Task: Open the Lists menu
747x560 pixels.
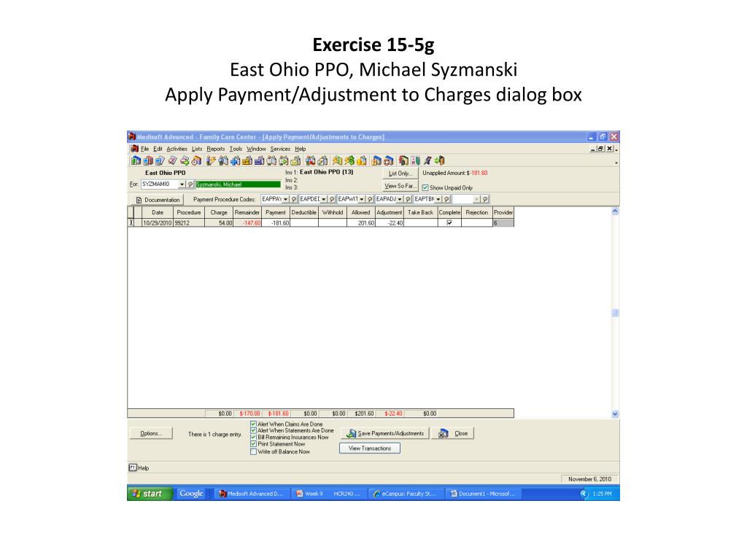Action: pos(197,149)
